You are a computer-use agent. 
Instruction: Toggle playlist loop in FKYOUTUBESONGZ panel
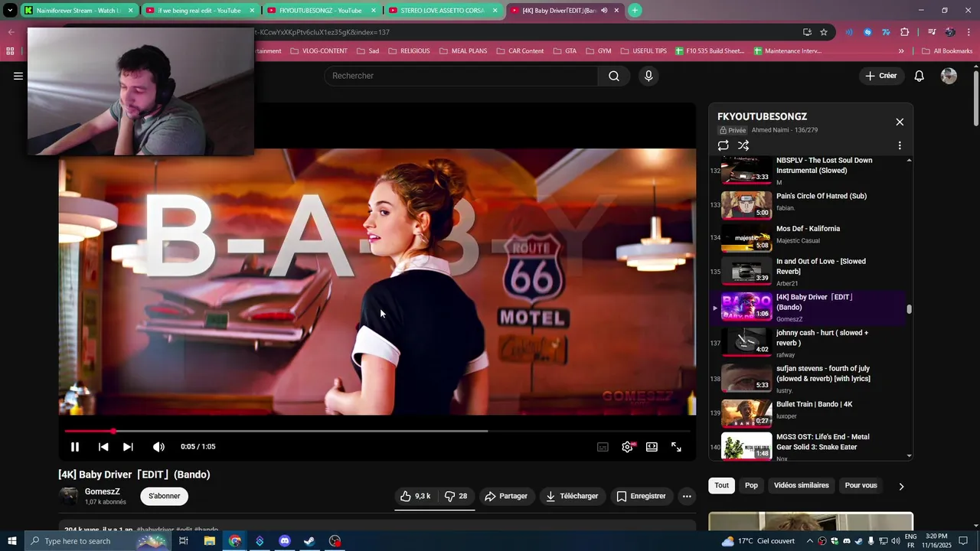(x=723, y=145)
